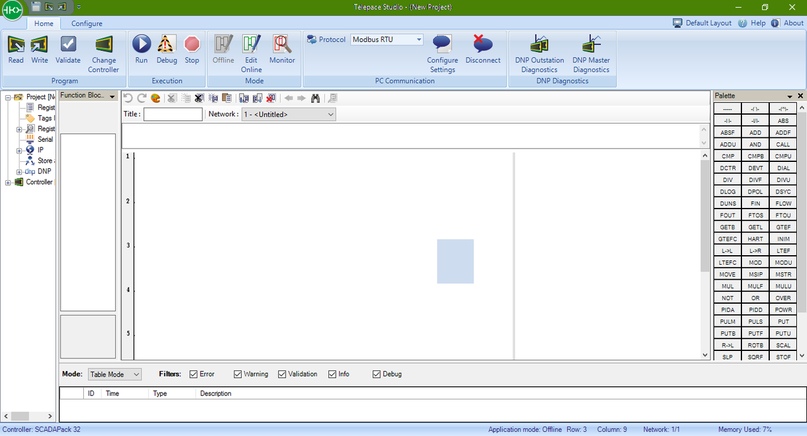This screenshot has height=436, width=807.
Task: Click the red Stop icon
Action: (x=192, y=44)
